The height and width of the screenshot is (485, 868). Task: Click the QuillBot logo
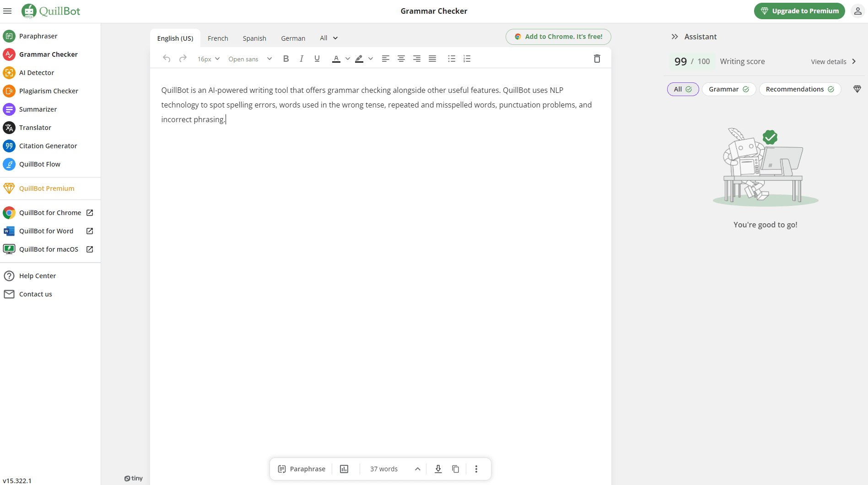(51, 11)
